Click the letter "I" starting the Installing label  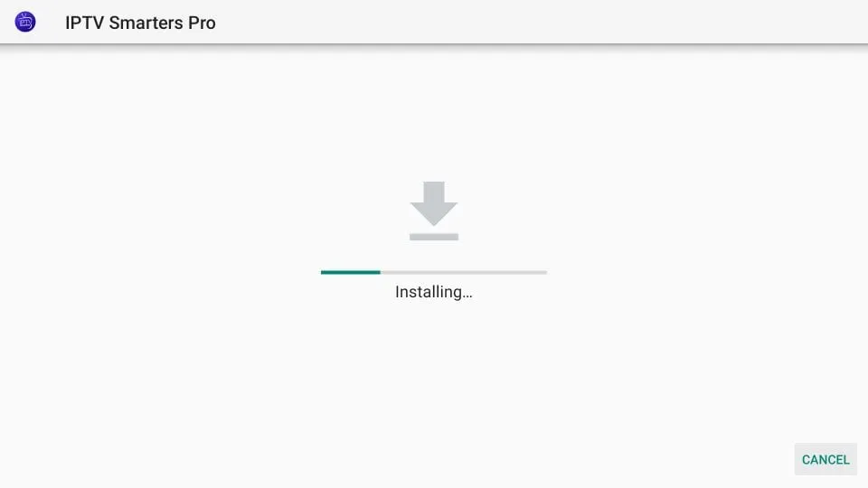tap(397, 291)
